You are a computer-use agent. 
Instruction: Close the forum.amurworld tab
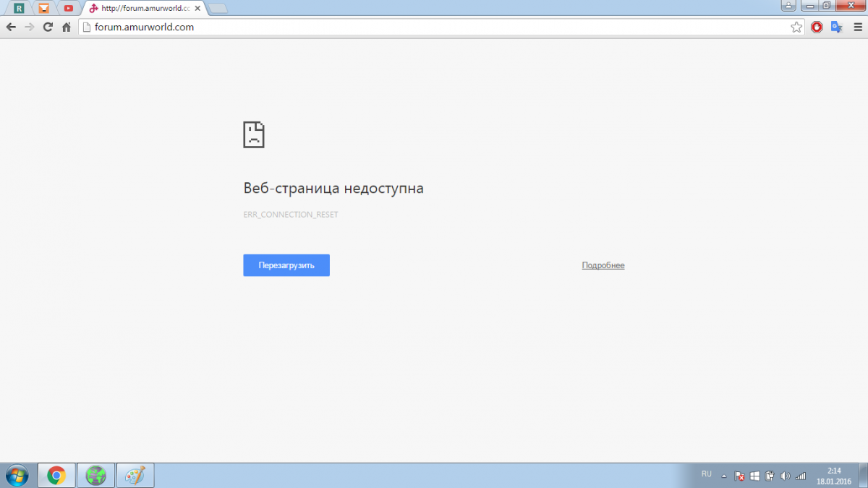197,9
